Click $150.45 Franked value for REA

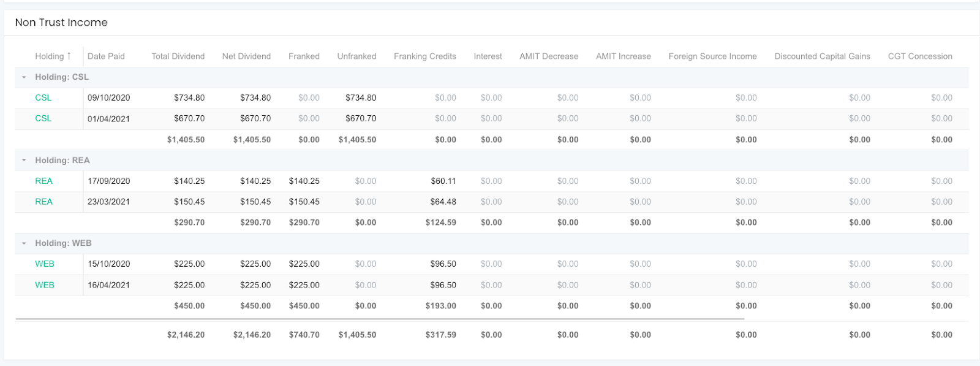pos(304,202)
